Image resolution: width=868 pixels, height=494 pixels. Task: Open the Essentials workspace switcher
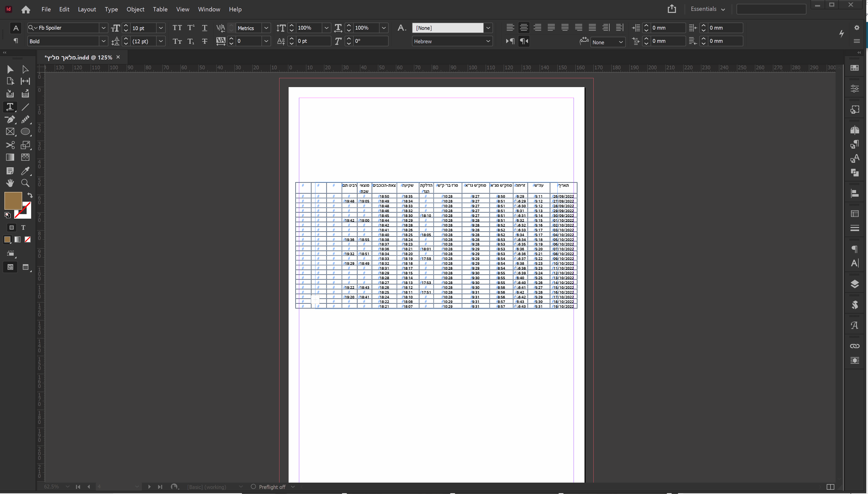pos(707,9)
